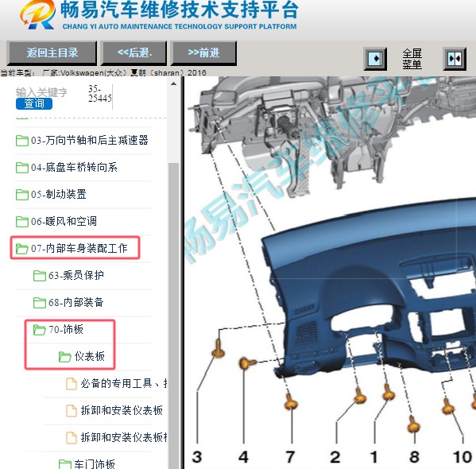Click callout number 4 in diagram

click(243, 456)
